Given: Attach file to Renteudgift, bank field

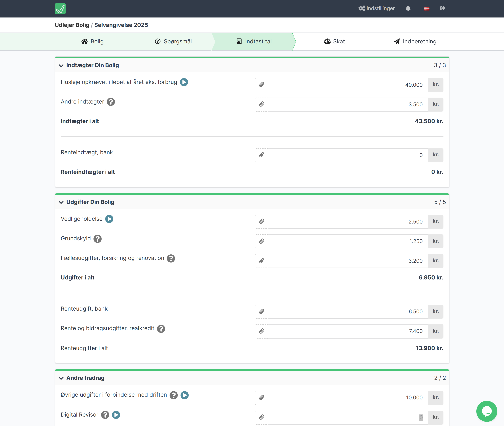Looking at the screenshot, I should tap(261, 311).
